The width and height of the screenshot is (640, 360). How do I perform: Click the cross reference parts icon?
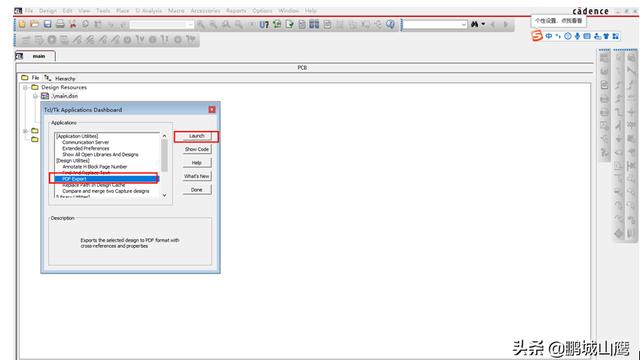pyautogui.click(x=314, y=24)
